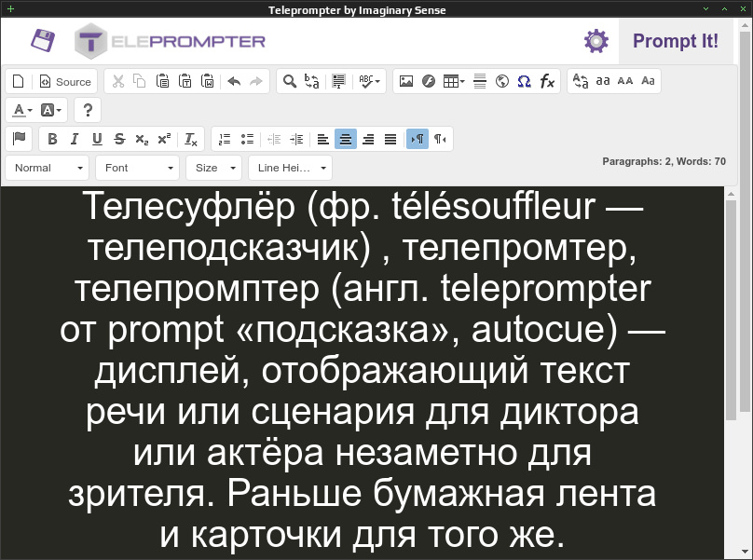Insert a math formula fx
This screenshot has height=560, width=753.
(547, 81)
